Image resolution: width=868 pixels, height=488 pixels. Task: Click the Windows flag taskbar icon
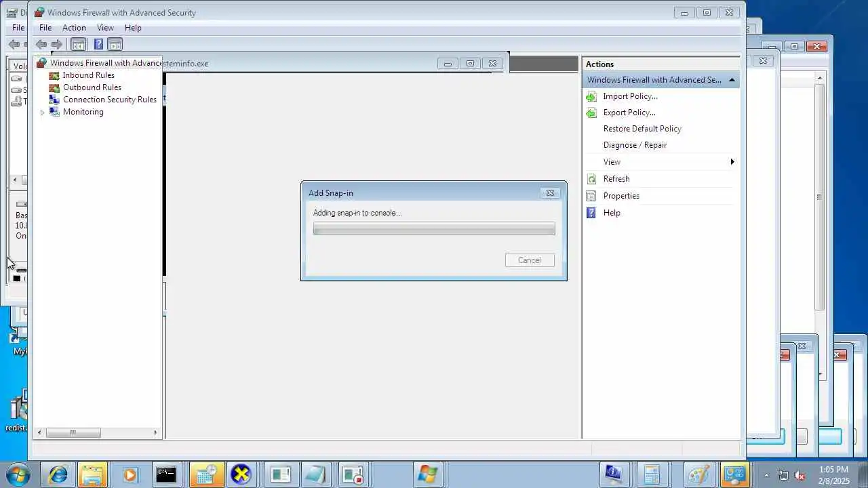click(427, 474)
